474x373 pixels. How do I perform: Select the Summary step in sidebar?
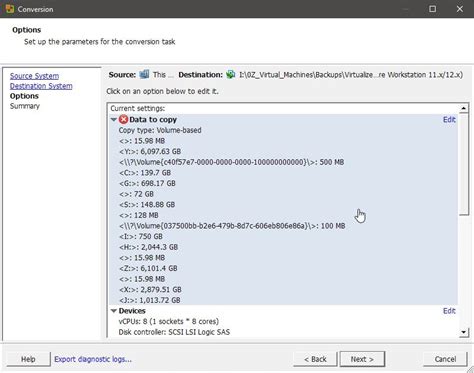click(25, 106)
